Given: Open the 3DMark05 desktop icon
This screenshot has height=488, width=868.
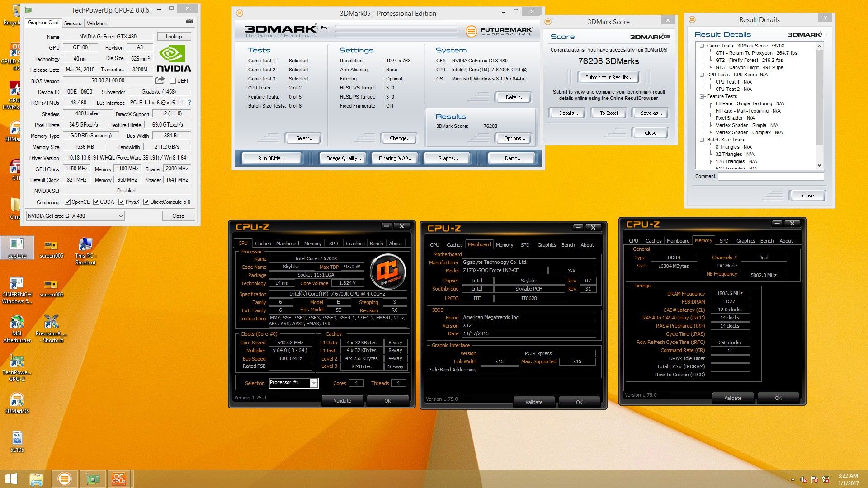Looking at the screenshot, I should (17, 403).
